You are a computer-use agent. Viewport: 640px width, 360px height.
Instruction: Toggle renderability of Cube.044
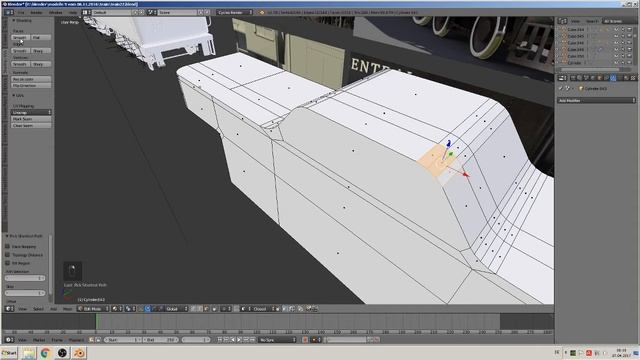tap(629, 29)
